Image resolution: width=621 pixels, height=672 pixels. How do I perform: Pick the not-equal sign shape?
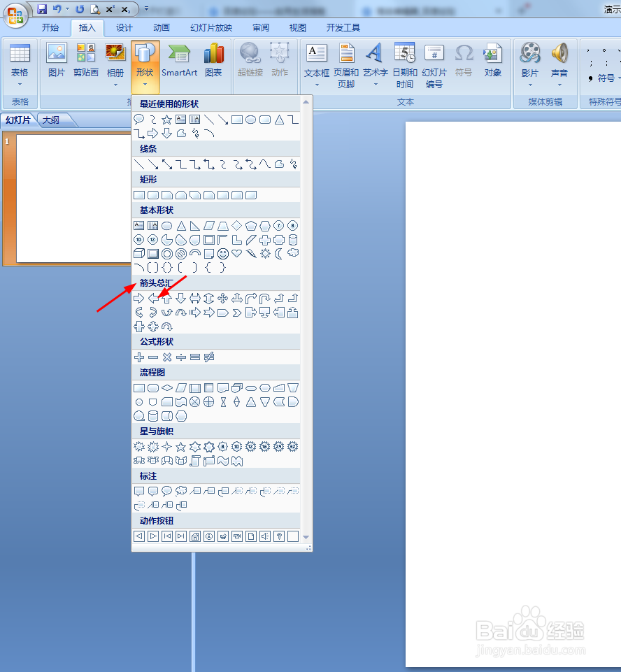[209, 357]
